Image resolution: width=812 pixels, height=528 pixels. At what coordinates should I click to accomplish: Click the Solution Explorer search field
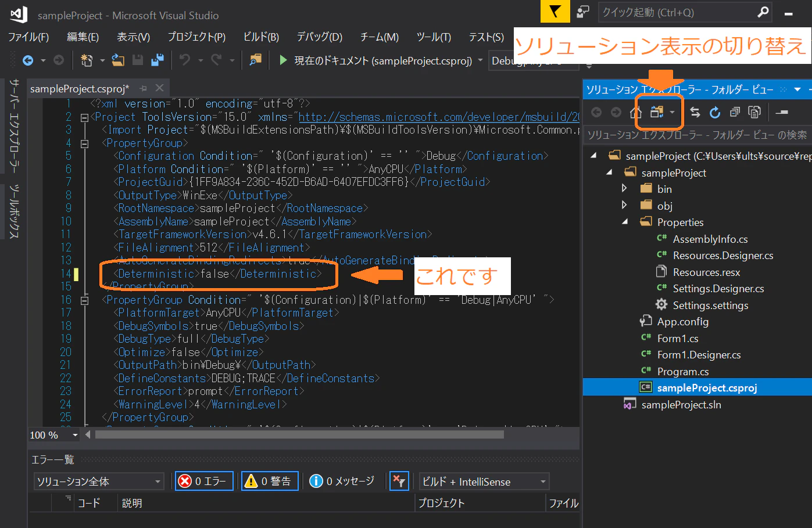(697, 135)
